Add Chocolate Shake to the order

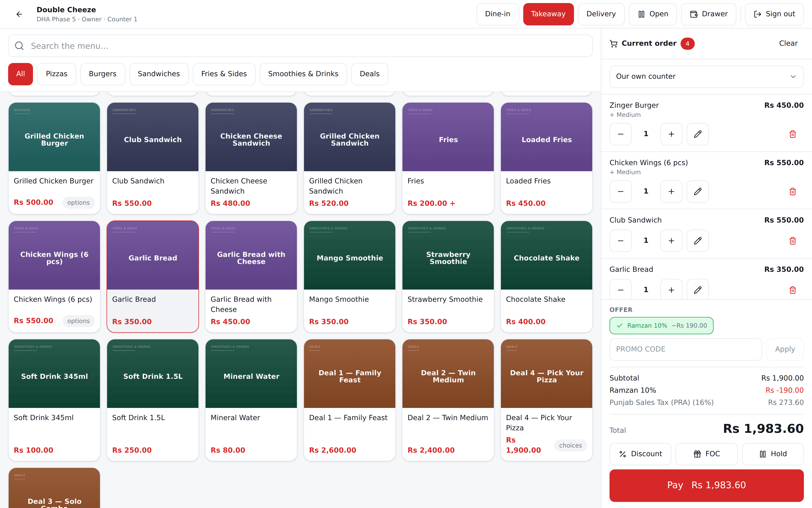point(546,277)
